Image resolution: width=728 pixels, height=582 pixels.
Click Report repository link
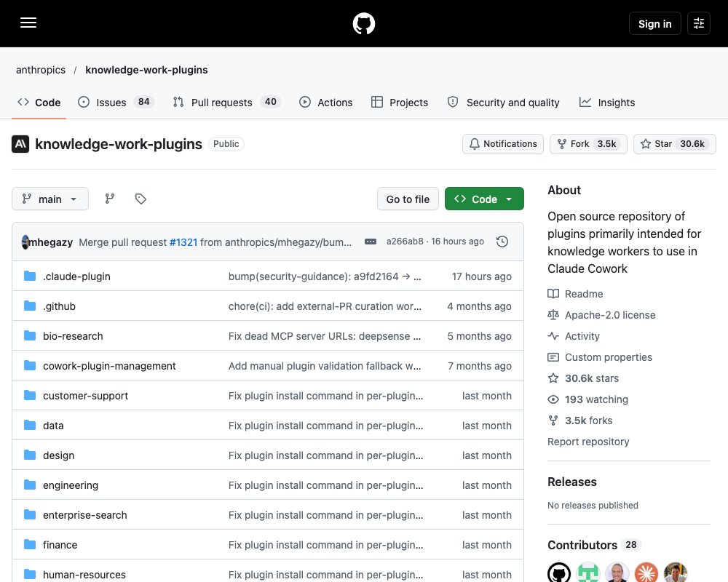coord(588,442)
